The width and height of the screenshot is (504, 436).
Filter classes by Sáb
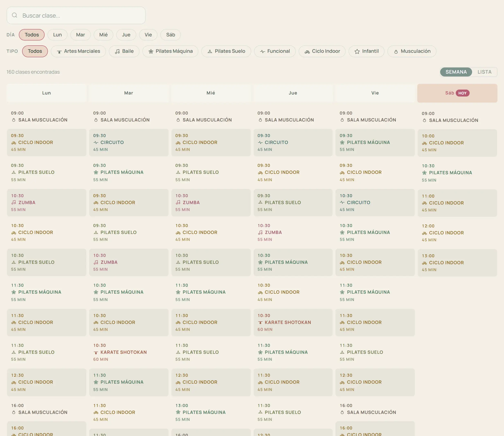coord(171,35)
